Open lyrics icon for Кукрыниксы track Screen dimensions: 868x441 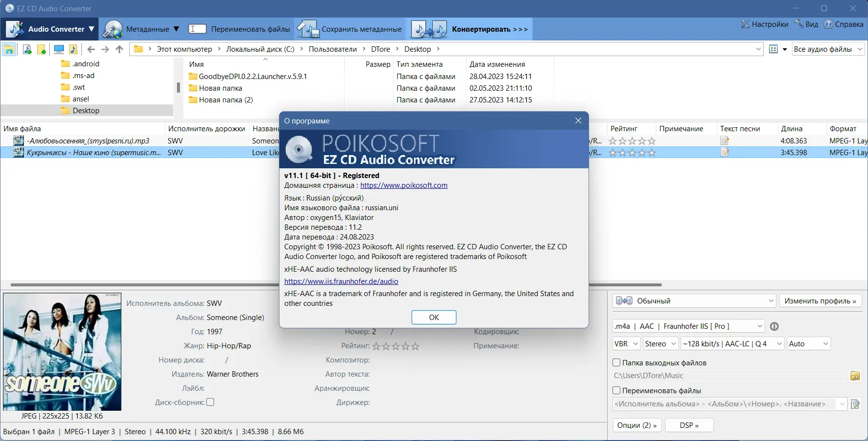(x=725, y=153)
